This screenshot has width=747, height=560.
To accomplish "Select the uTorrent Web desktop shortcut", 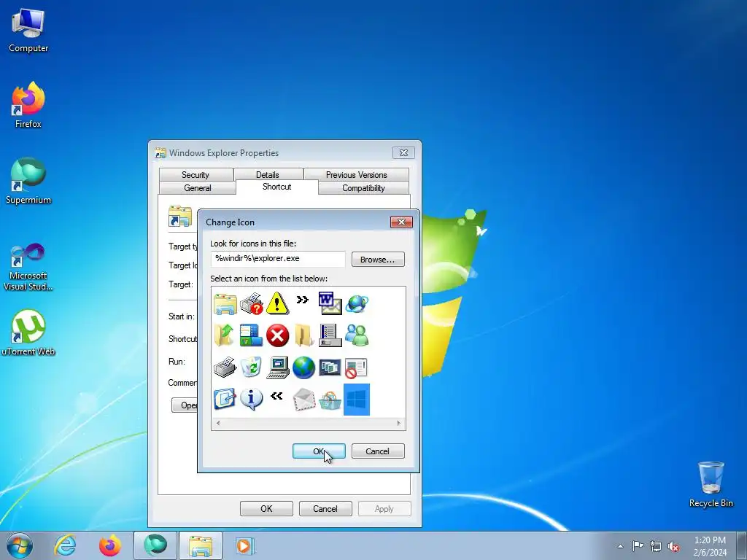I will 28,332.
